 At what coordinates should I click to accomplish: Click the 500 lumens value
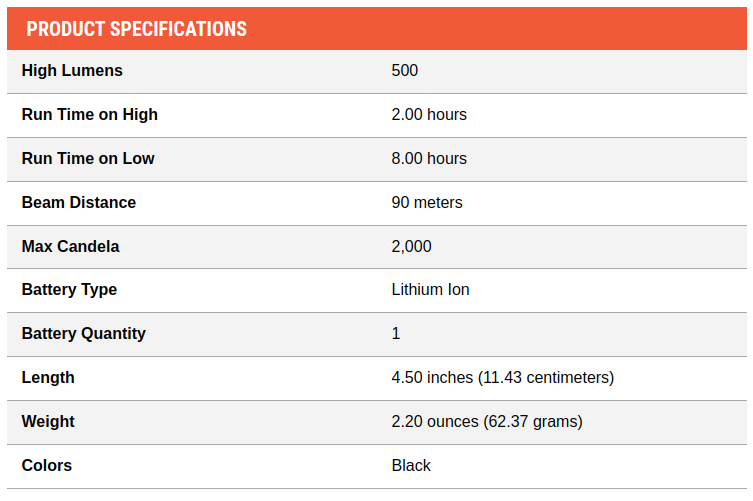coord(404,71)
